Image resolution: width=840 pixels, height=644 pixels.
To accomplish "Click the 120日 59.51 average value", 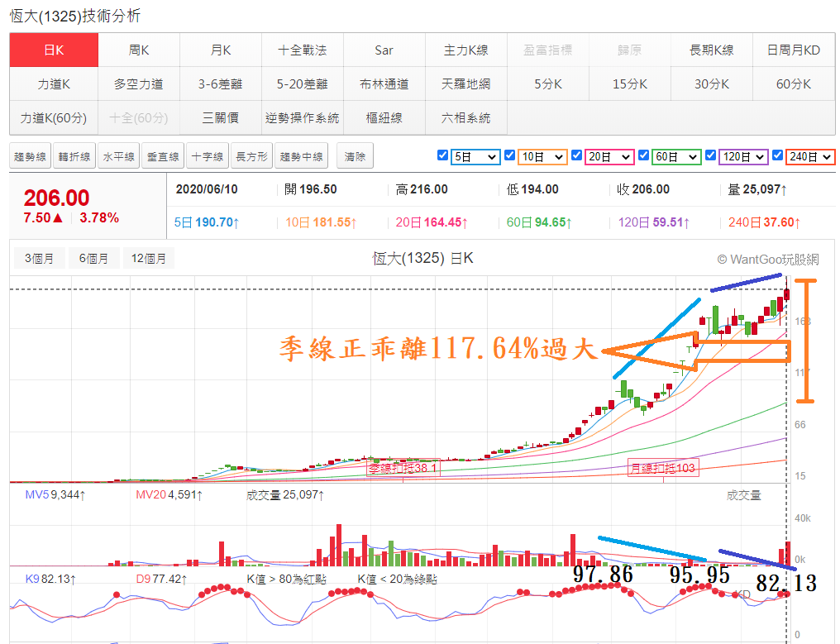I will pyautogui.click(x=654, y=222).
